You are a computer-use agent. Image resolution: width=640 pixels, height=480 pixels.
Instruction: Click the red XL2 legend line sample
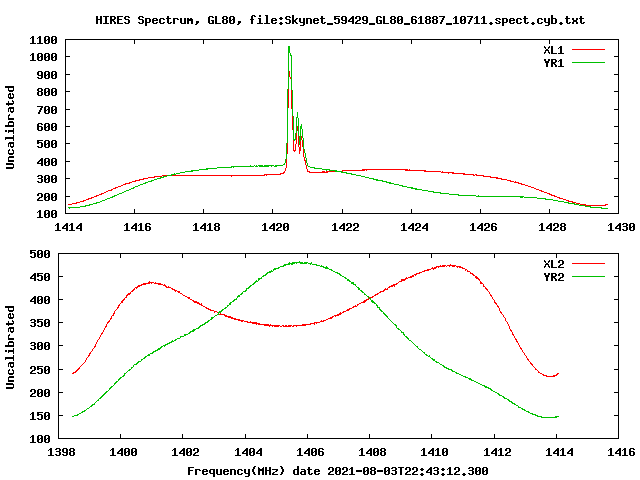click(x=588, y=264)
